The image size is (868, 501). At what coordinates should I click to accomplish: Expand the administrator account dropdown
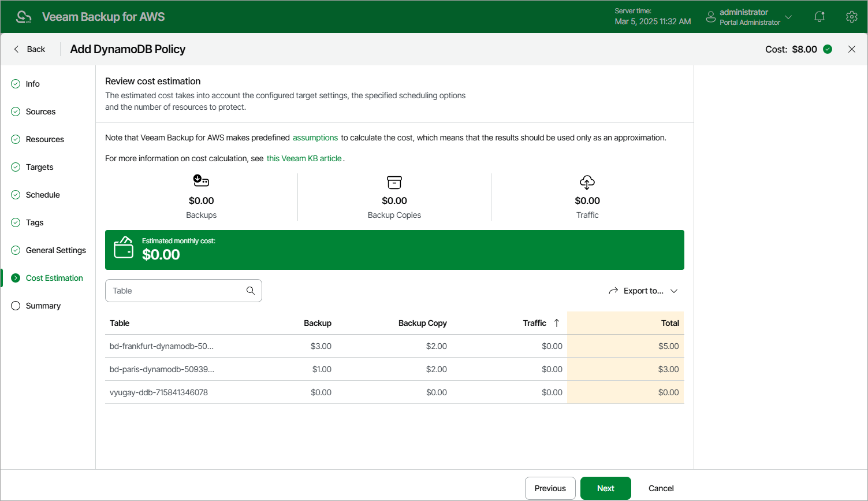[788, 17]
